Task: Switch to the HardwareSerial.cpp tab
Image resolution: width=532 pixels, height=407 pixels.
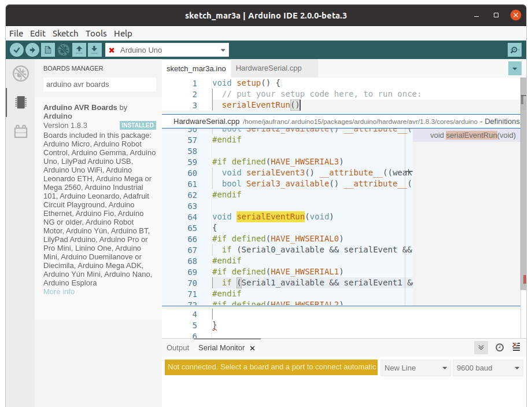Action: click(x=269, y=68)
